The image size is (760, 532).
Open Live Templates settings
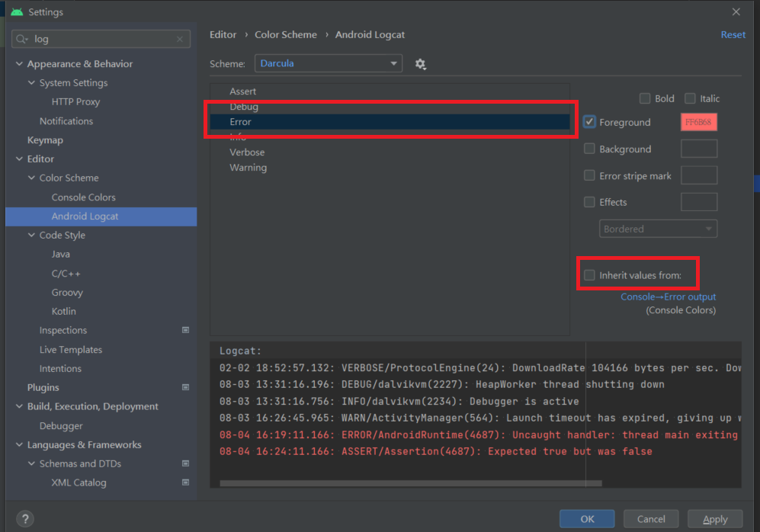coord(71,349)
